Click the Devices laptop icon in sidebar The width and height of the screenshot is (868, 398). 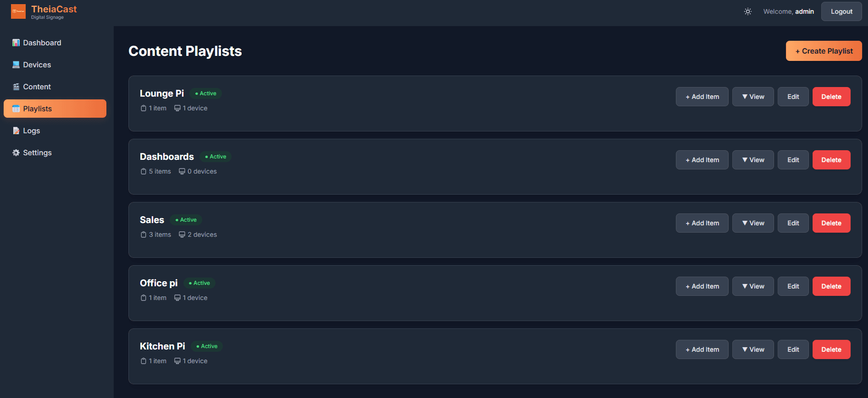click(16, 65)
